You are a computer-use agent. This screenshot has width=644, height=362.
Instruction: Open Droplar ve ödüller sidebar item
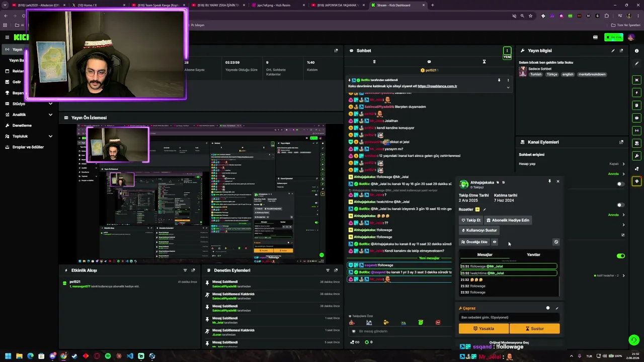[x=28, y=147]
